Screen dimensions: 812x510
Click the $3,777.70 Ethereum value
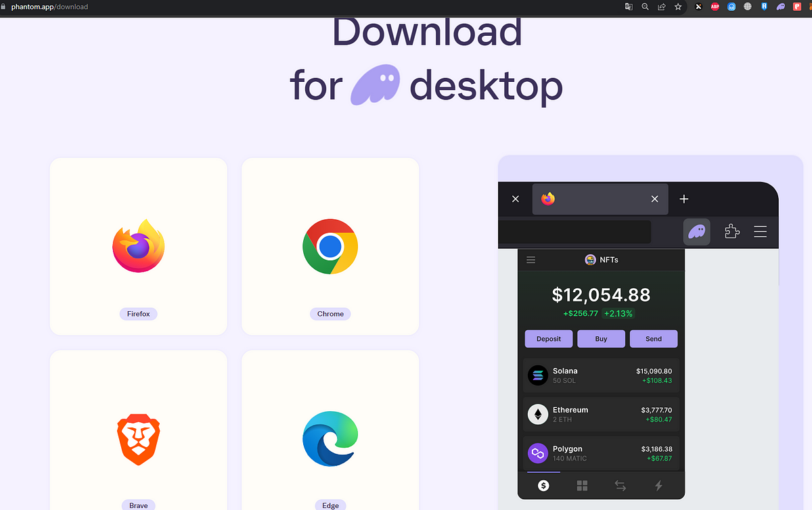[656, 410]
